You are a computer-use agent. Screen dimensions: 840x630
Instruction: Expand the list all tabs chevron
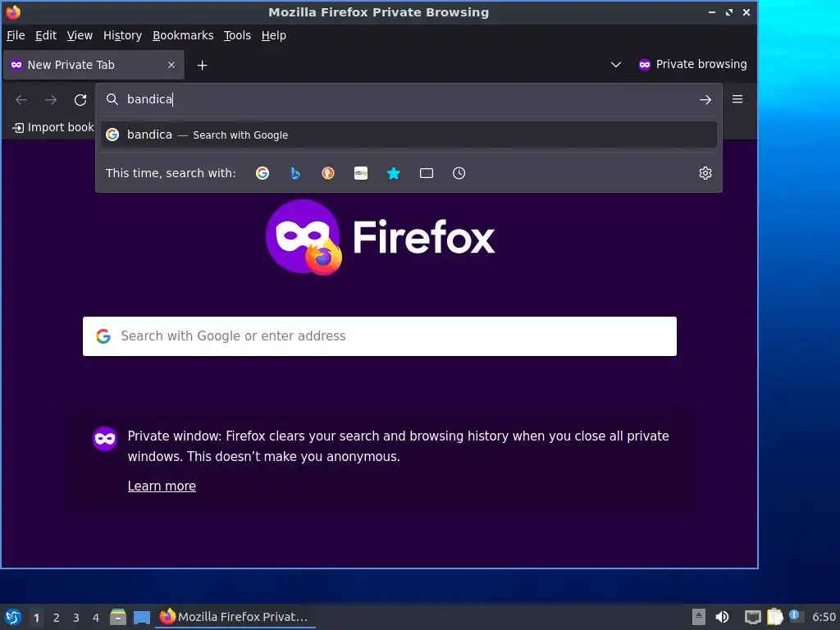[x=616, y=65]
